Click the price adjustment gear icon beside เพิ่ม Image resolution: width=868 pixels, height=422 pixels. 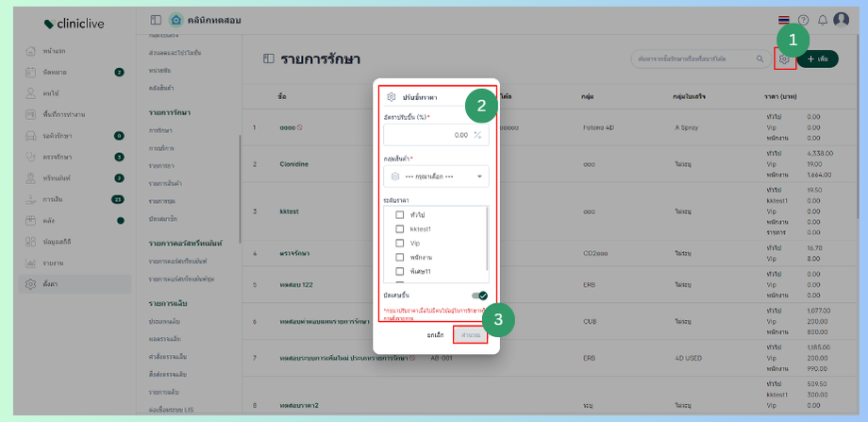784,59
